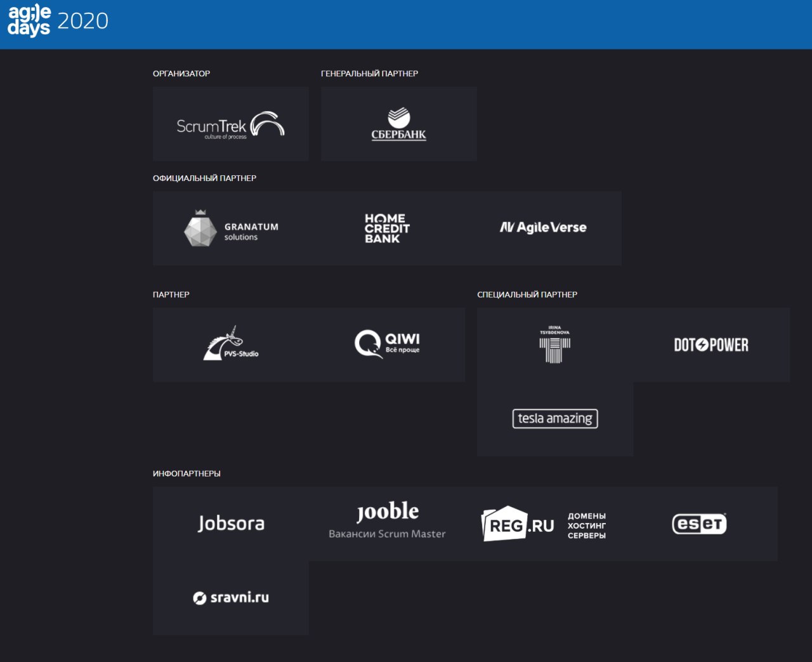This screenshot has width=812, height=662.
Task: Click the ГЕНЕРАЛЬНЫЙ ПАРТНЕР heading
Action: [369, 74]
